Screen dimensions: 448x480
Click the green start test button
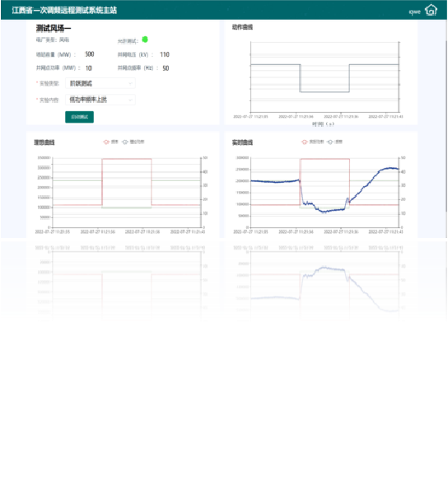(79, 117)
